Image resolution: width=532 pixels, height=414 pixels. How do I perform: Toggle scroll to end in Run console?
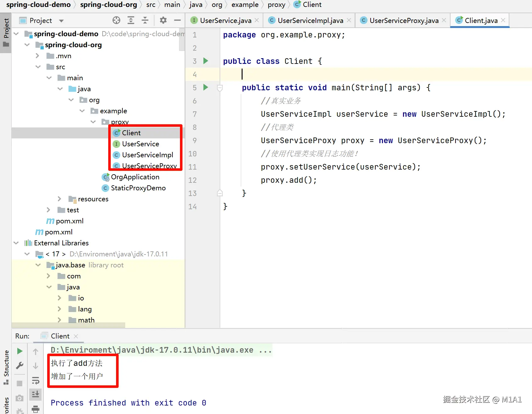click(x=36, y=394)
